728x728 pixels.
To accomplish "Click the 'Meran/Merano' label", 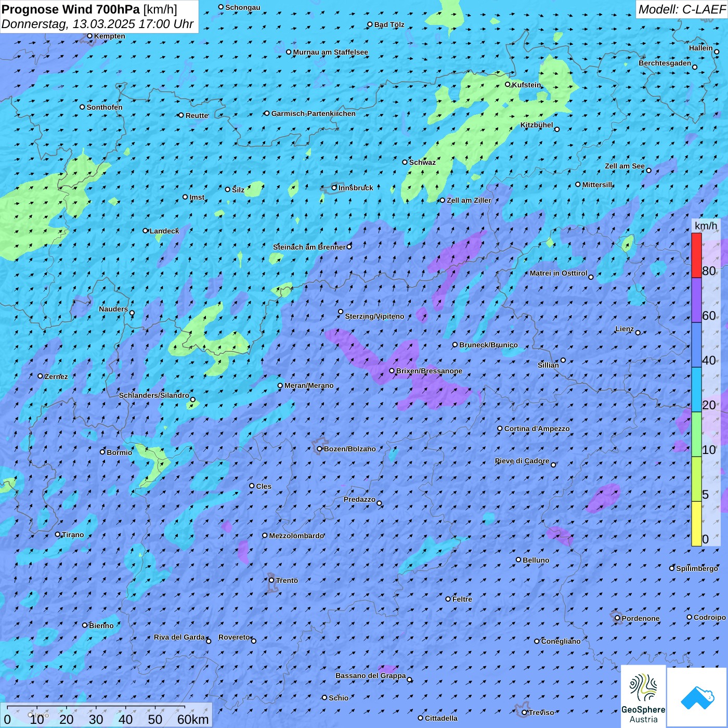I will click(x=309, y=385).
